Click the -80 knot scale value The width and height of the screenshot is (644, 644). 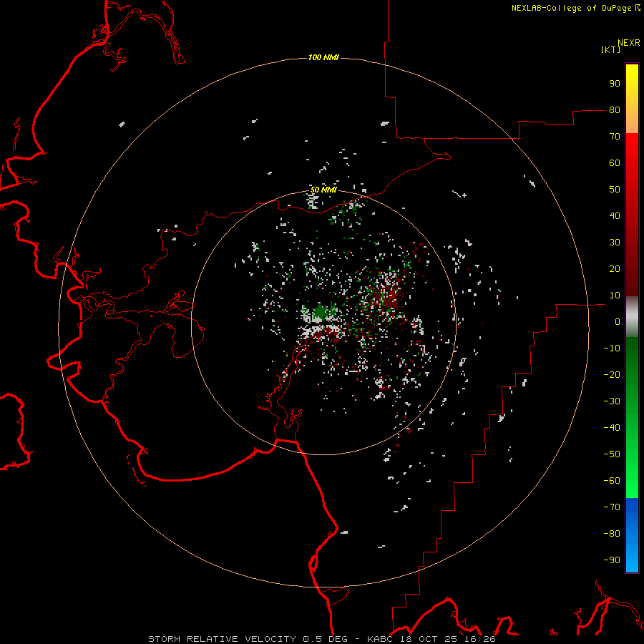click(612, 534)
